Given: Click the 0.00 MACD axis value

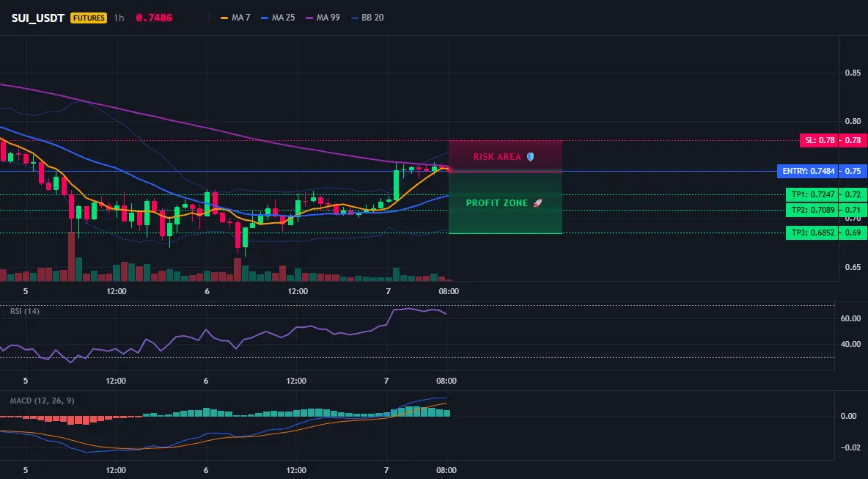Looking at the screenshot, I should coord(849,416).
